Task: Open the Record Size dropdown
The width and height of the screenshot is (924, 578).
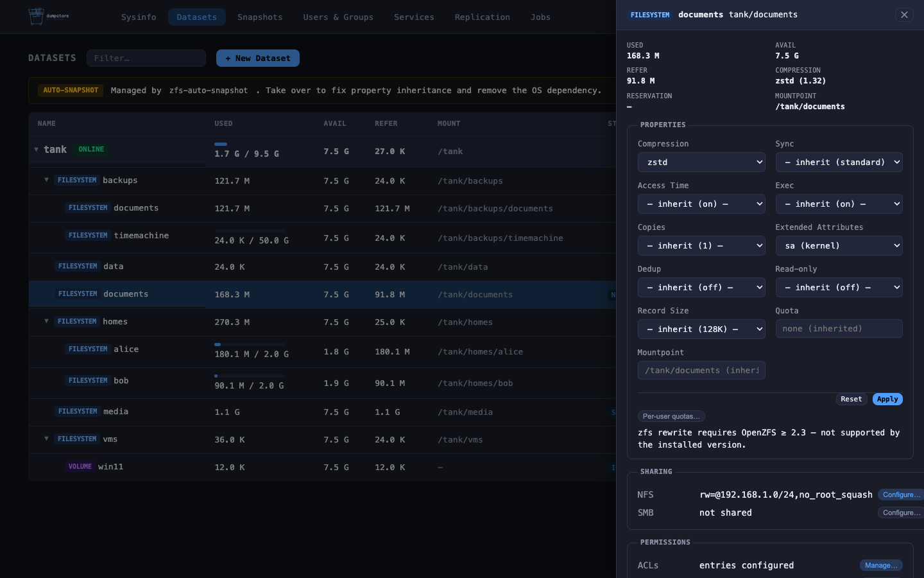Action: 701,329
